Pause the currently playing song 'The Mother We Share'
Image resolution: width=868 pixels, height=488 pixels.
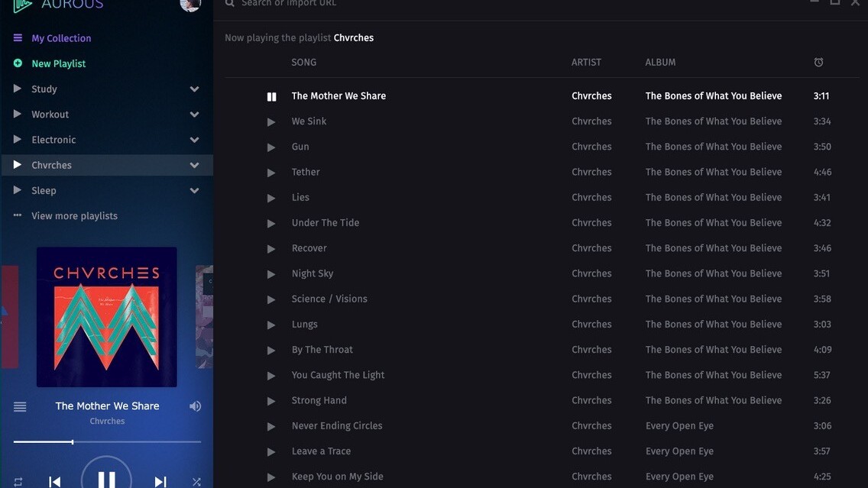coord(271,97)
